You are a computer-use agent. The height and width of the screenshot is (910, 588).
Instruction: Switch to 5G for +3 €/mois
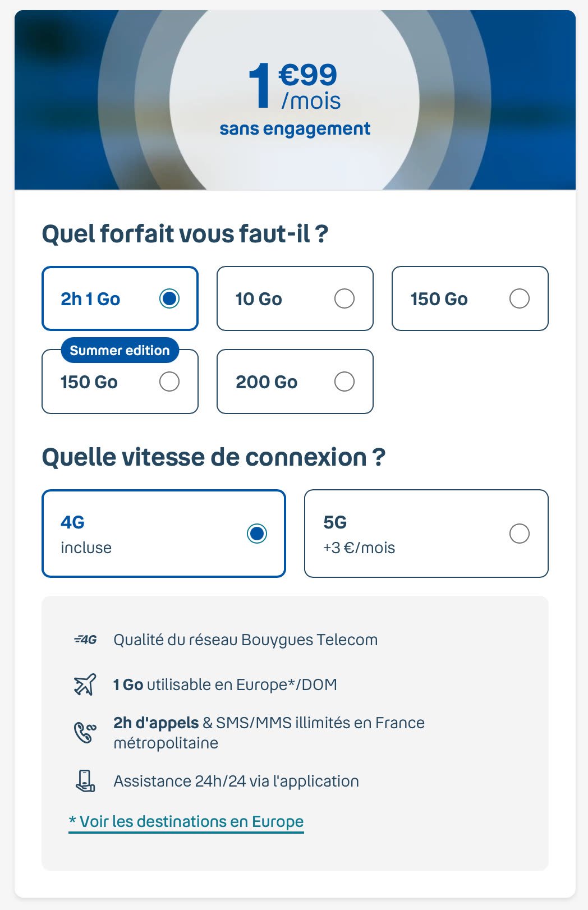tap(426, 534)
